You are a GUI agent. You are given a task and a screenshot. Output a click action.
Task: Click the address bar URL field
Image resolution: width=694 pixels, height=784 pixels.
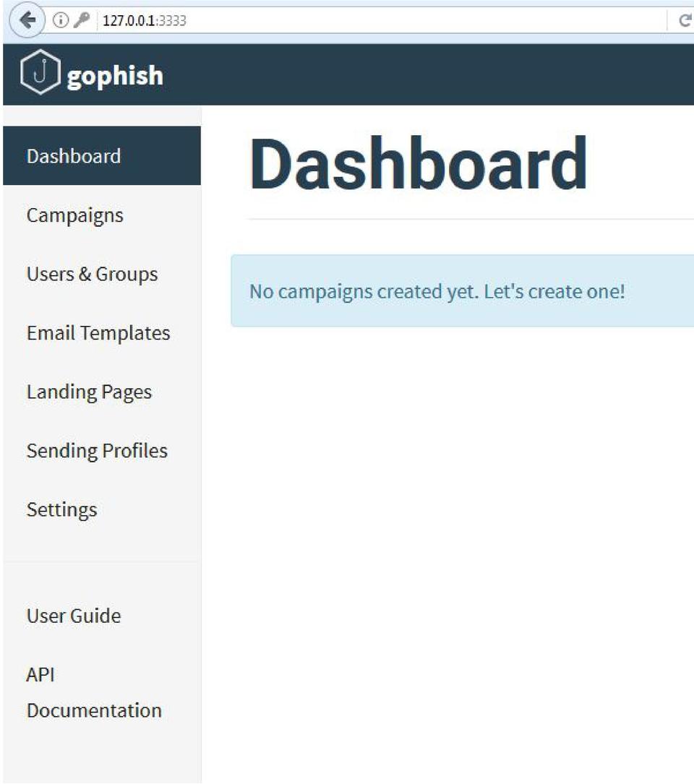pos(361,21)
